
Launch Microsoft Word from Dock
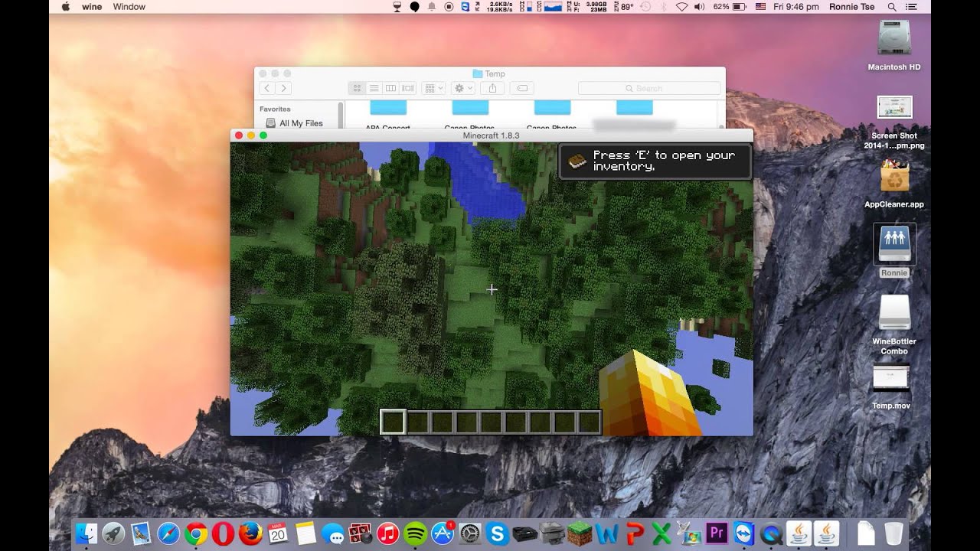(x=607, y=533)
